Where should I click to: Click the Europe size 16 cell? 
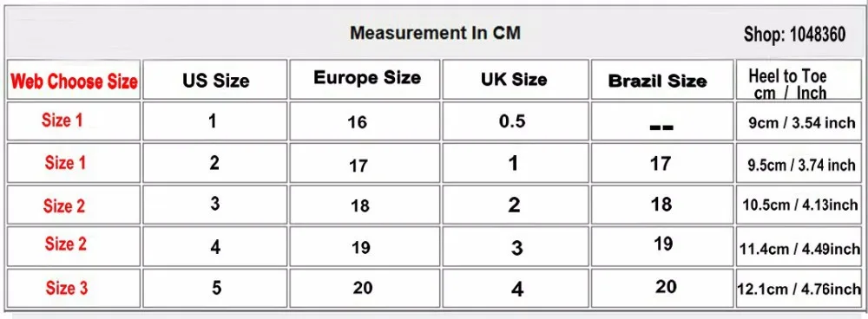[365, 121]
